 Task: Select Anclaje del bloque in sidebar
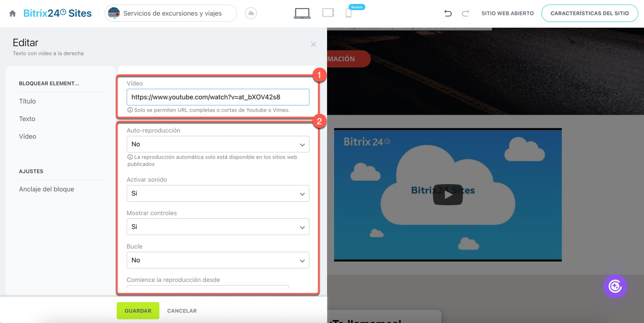(x=46, y=189)
